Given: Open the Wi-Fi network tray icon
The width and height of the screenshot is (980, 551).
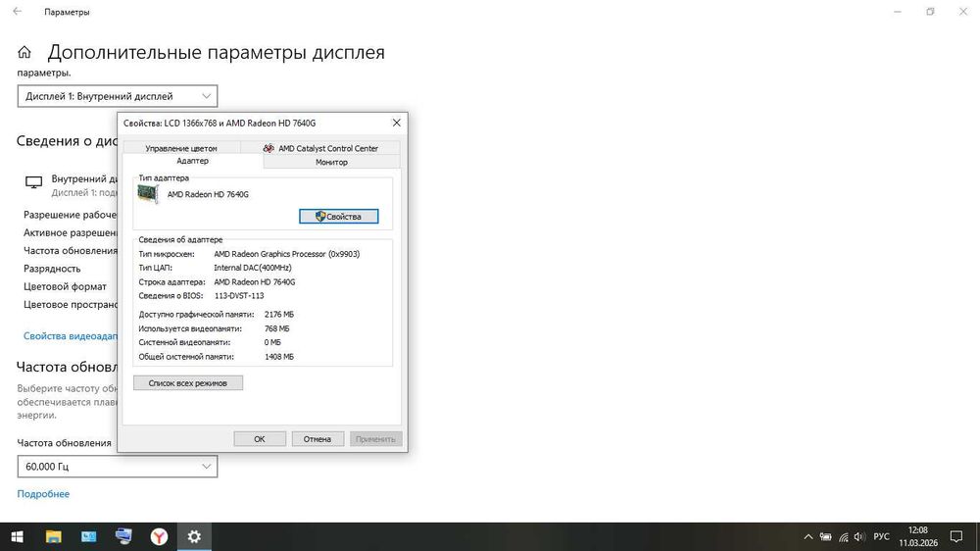Looking at the screenshot, I should [x=843, y=536].
